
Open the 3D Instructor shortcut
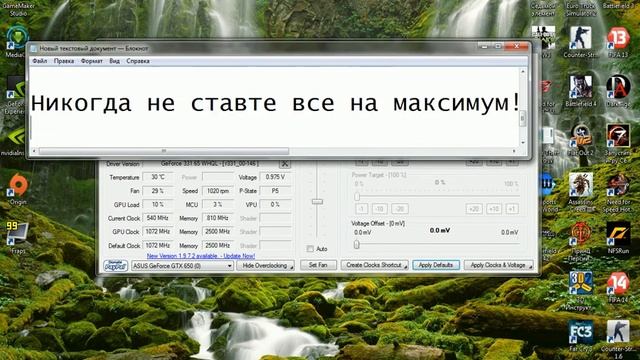(x=580, y=283)
